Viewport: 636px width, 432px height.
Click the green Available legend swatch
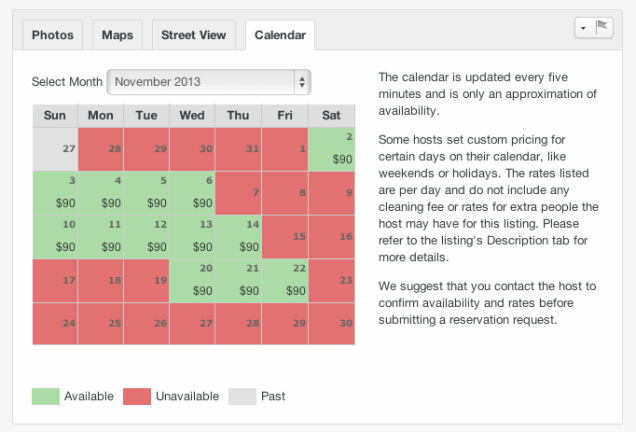click(45, 397)
